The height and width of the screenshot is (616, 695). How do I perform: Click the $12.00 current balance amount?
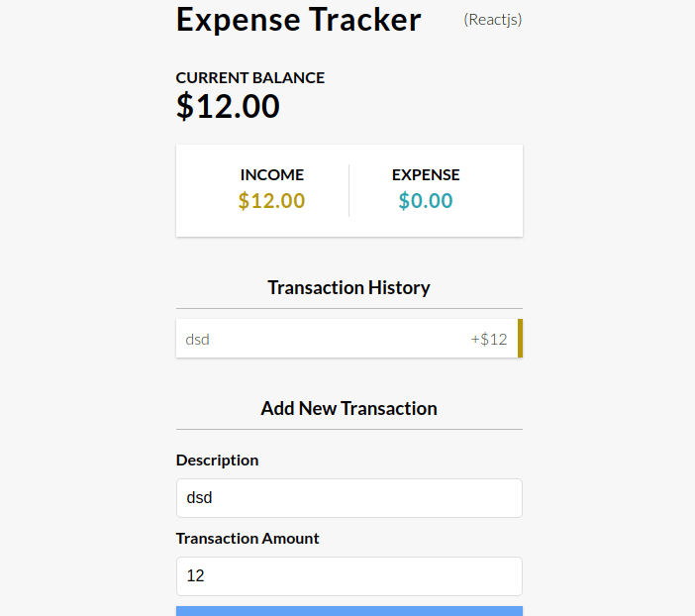[228, 106]
